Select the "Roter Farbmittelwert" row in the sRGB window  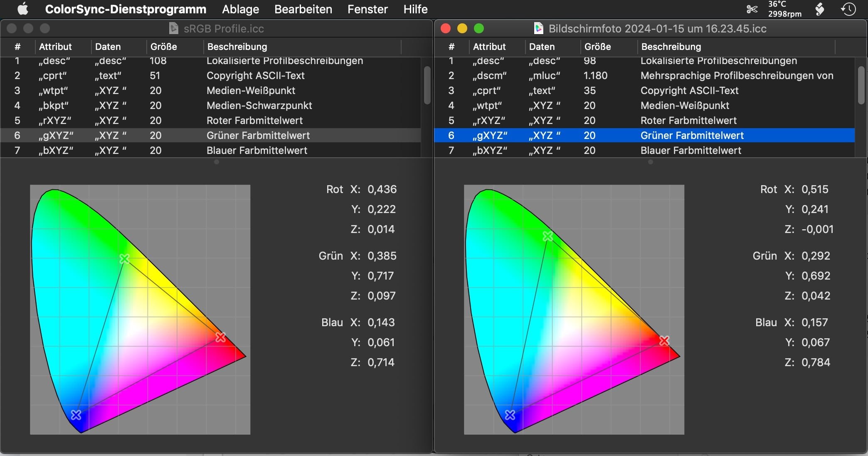[210, 121]
